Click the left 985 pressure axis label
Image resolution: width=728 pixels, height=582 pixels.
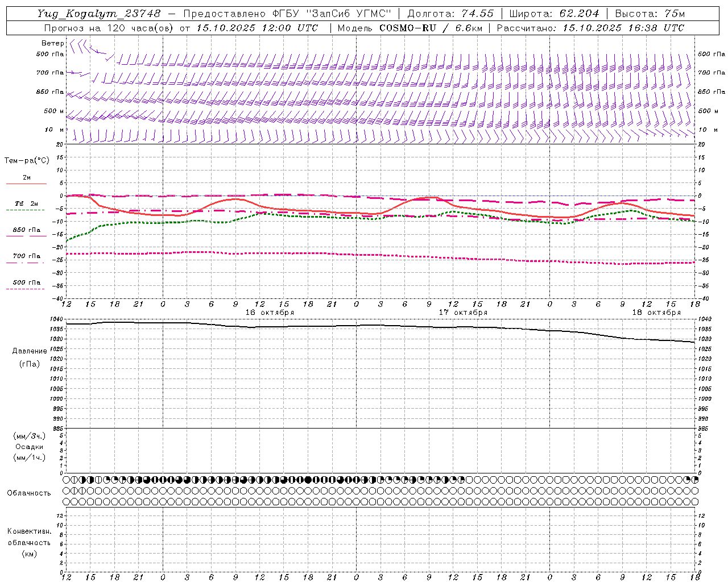tap(59, 429)
